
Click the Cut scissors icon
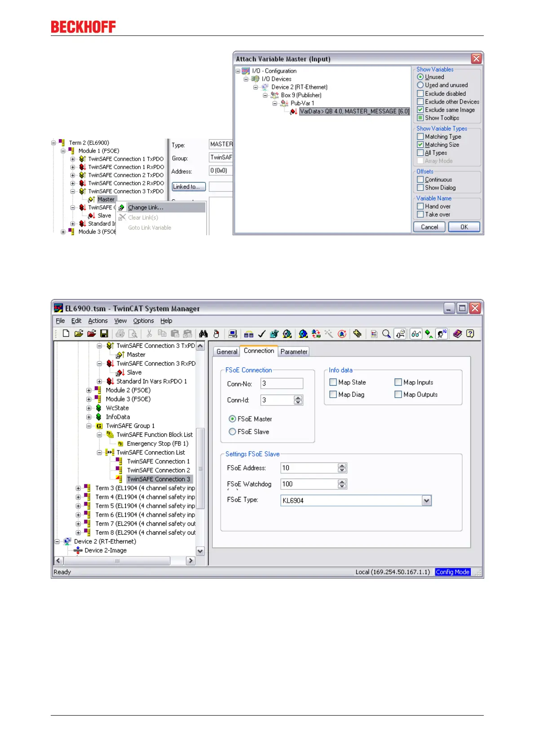tap(149, 334)
